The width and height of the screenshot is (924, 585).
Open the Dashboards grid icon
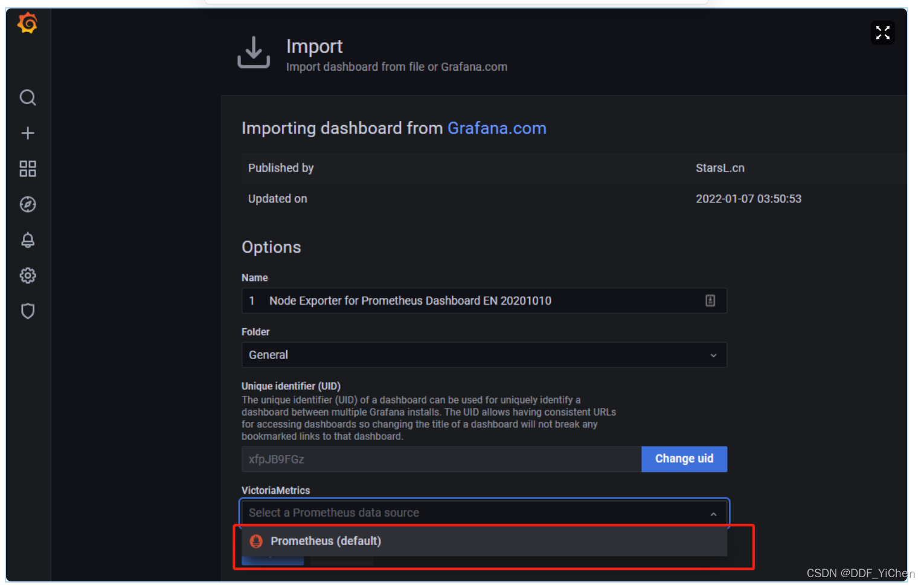coord(28,169)
